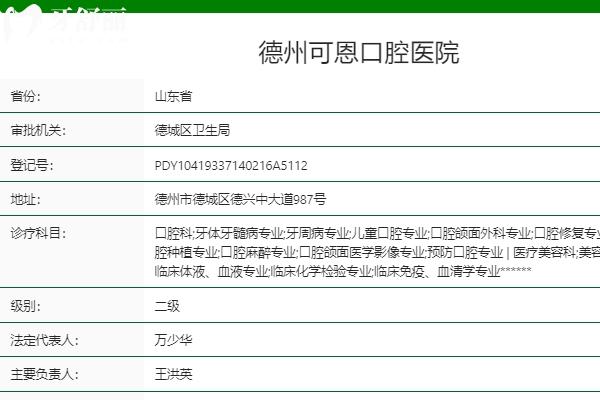Click the 地址 label
This screenshot has width=600, height=400.
coord(25,199)
